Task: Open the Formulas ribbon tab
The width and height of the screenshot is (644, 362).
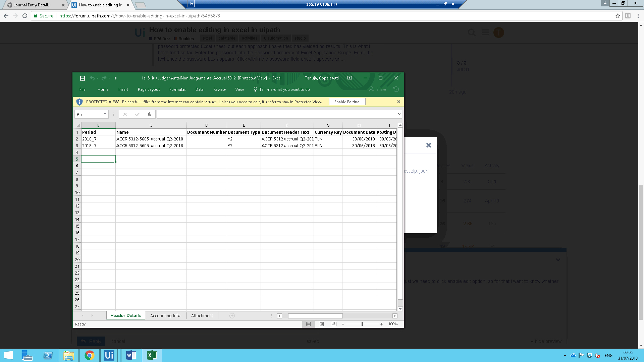Action: pyautogui.click(x=177, y=89)
